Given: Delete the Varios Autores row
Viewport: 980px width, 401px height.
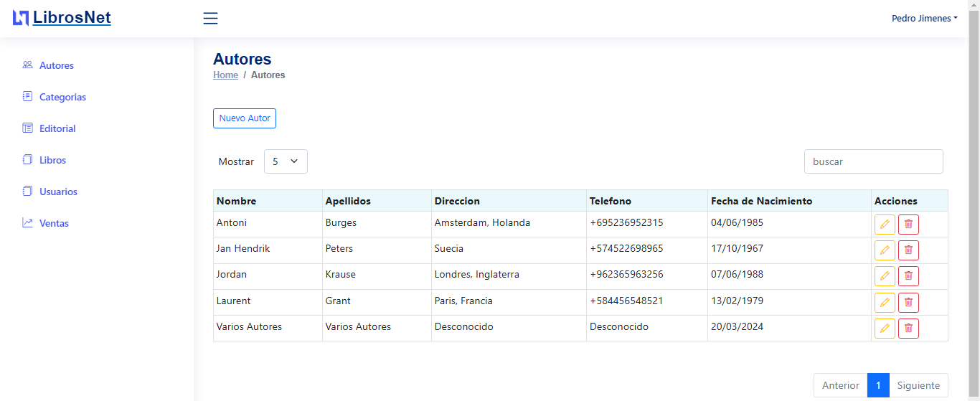Looking at the screenshot, I should pyautogui.click(x=908, y=329).
